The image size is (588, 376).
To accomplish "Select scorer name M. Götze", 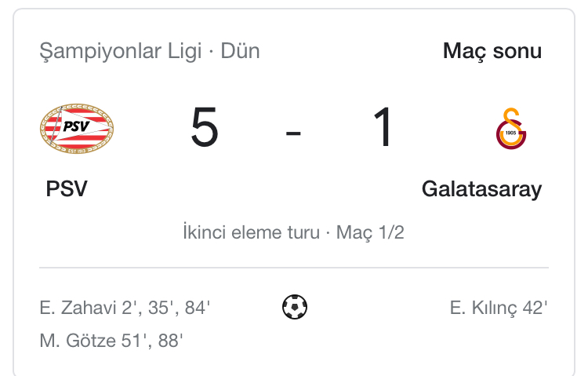I will click(x=76, y=341).
